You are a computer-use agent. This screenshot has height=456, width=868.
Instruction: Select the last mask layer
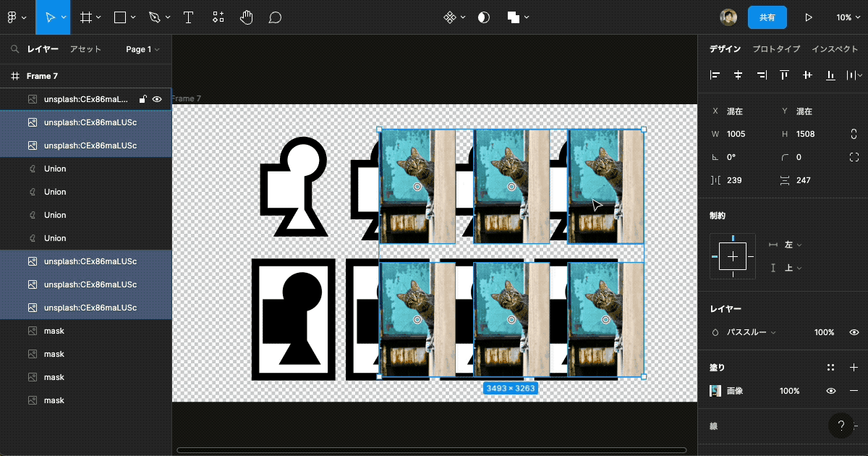[85, 400]
